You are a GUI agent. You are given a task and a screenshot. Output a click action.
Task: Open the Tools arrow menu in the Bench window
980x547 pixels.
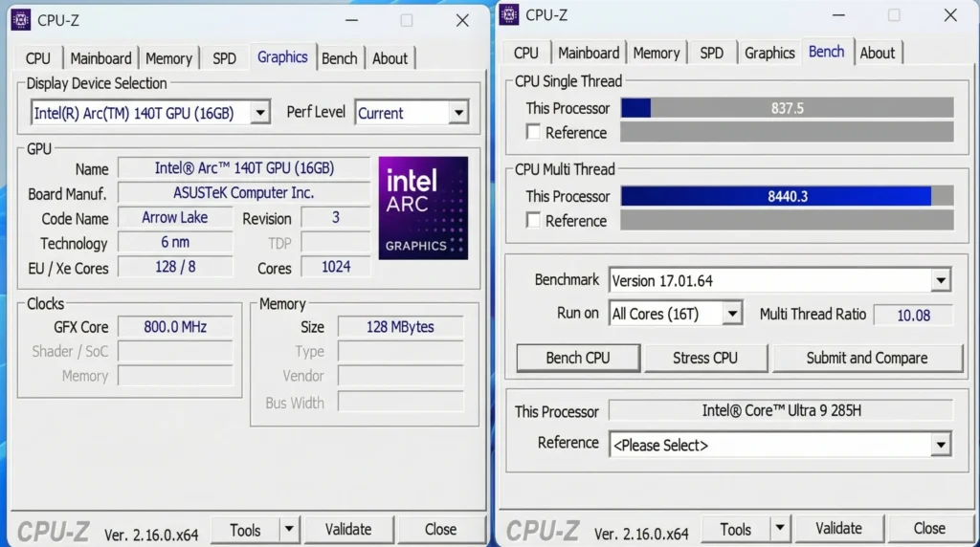click(x=780, y=529)
